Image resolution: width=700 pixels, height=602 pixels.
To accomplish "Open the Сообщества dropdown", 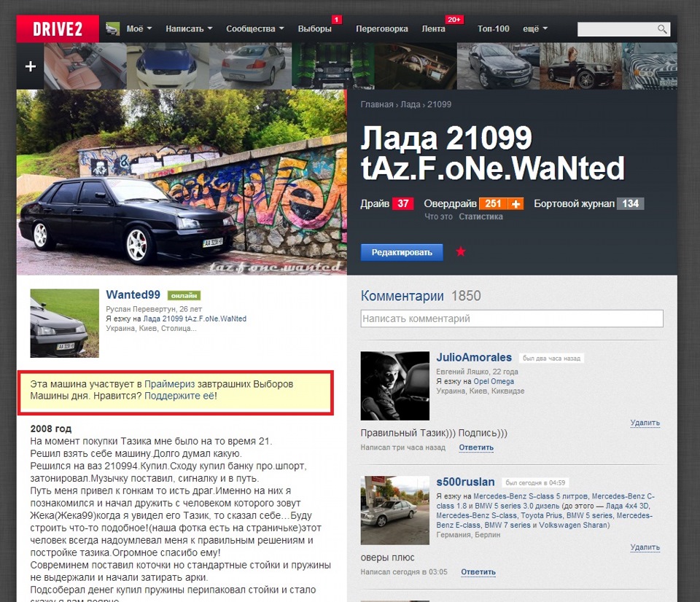I will [255, 28].
